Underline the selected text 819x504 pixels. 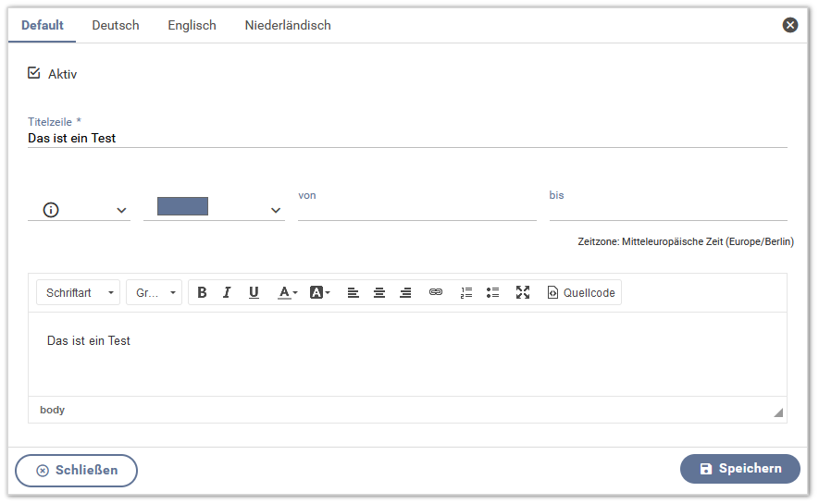click(x=254, y=292)
